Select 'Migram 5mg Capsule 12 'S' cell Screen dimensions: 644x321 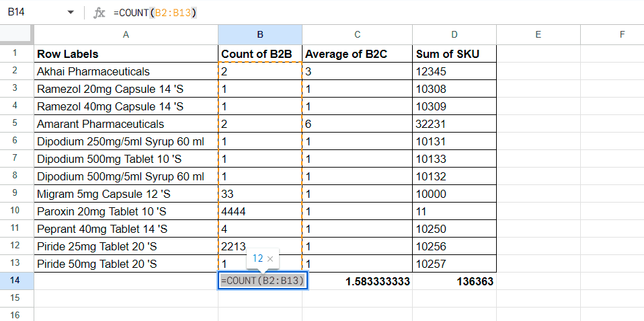(x=126, y=194)
